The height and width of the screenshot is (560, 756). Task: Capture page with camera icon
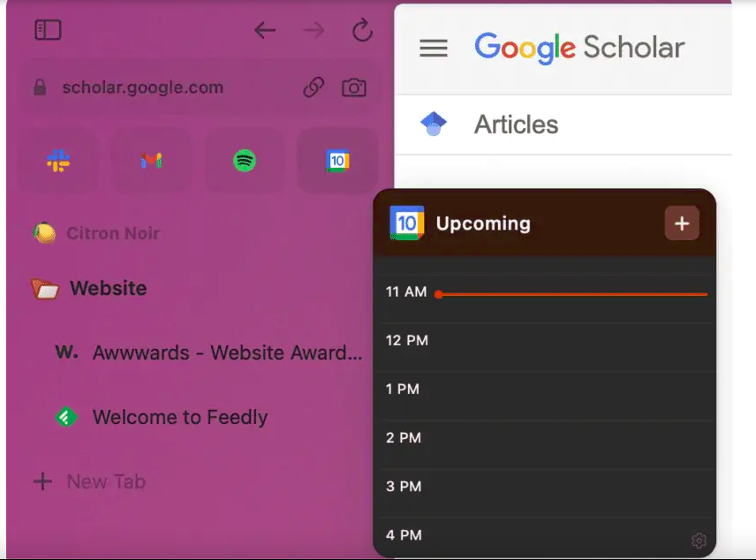[x=354, y=87]
